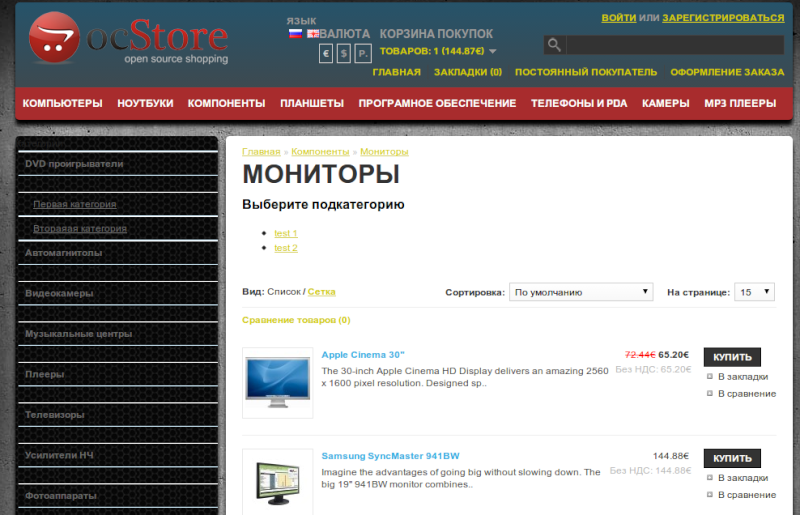Expand the cart dropdown arrow
The image size is (800, 515).
(x=493, y=51)
